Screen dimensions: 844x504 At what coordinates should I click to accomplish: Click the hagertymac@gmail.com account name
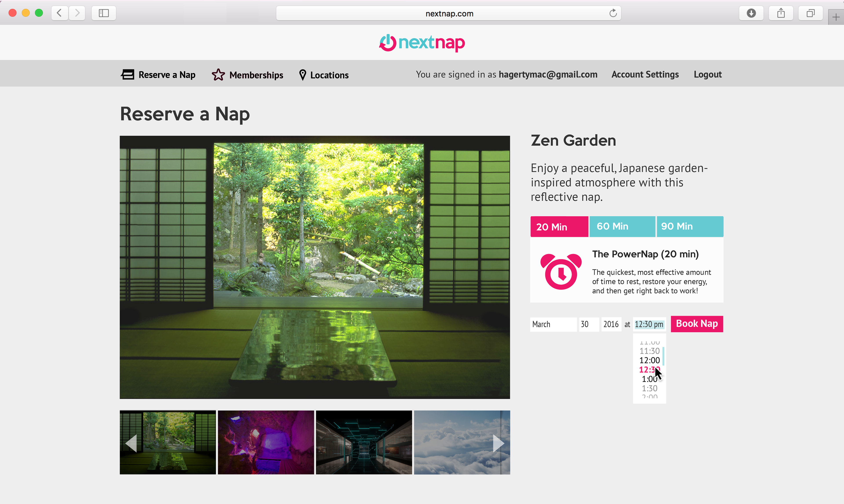click(x=548, y=74)
